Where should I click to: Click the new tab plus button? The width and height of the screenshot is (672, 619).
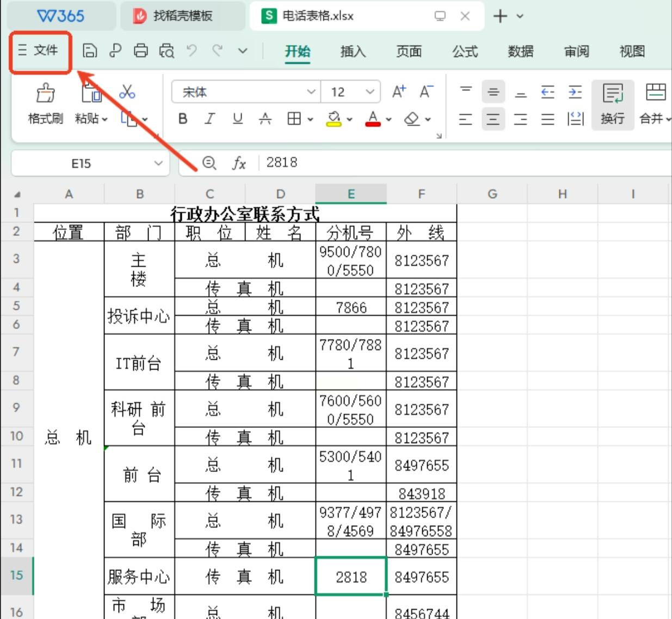pos(500,16)
